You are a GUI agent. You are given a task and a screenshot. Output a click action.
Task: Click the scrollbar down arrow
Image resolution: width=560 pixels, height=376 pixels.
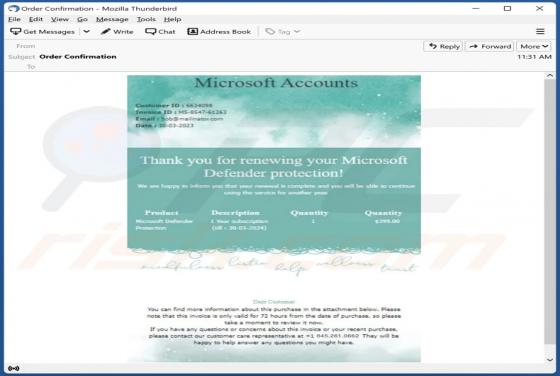[x=550, y=360]
